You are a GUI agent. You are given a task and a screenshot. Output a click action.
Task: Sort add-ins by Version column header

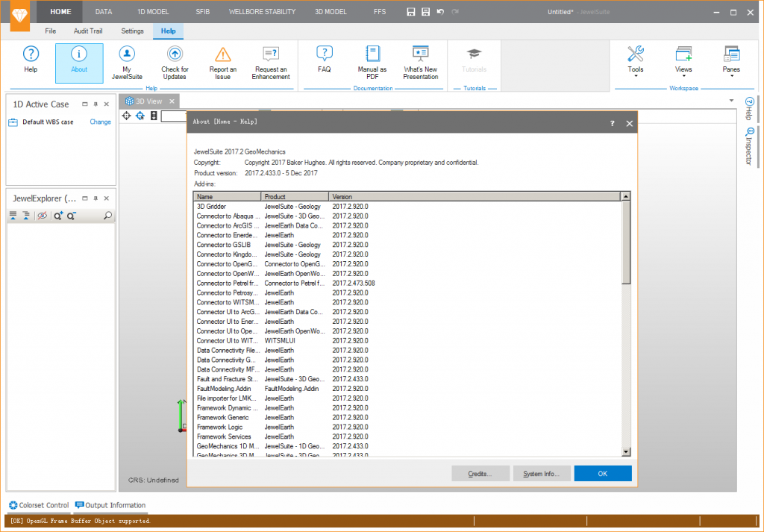[475, 197]
